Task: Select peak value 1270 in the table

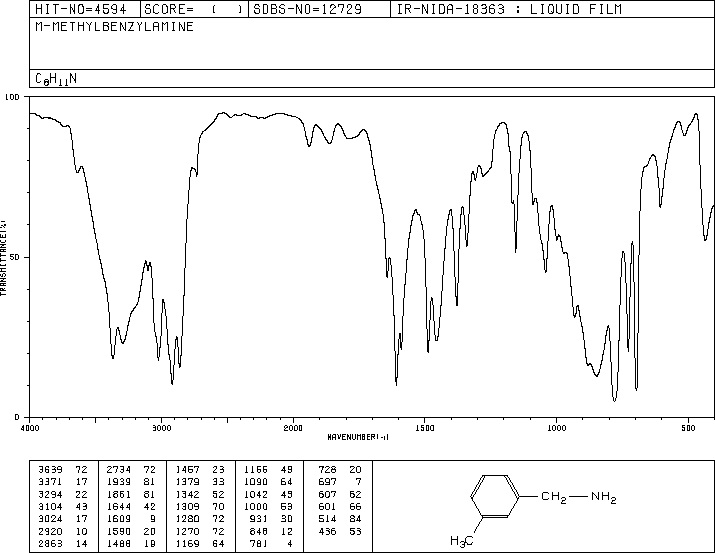Action: [x=187, y=532]
